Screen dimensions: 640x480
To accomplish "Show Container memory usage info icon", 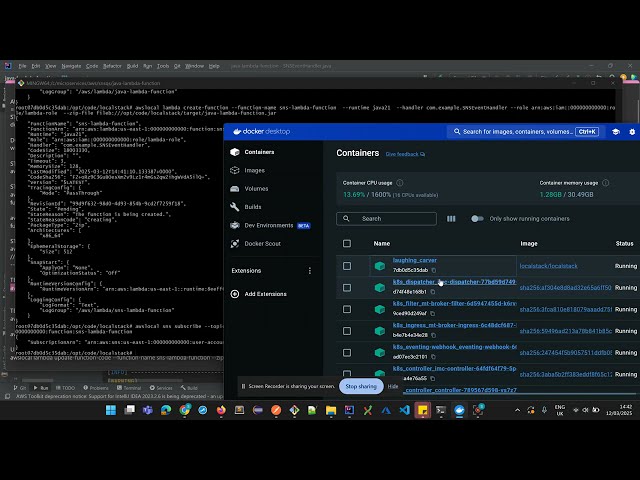I will tap(606, 183).
